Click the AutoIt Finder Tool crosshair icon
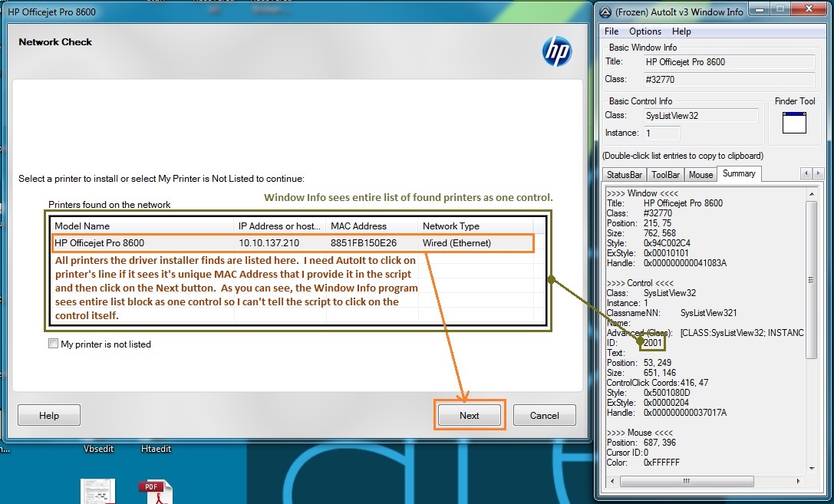834x504 pixels. tap(794, 122)
